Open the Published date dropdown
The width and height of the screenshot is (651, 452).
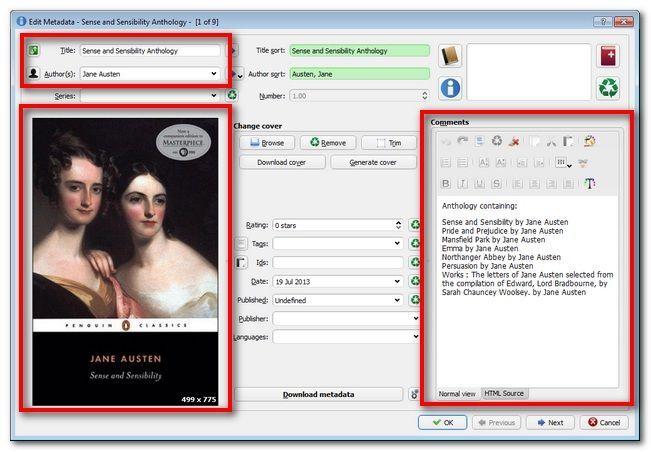coord(399,300)
